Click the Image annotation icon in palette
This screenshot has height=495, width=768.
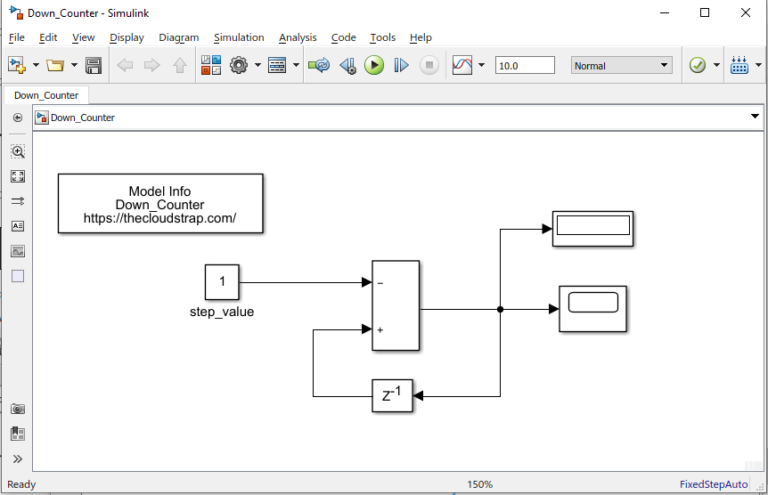(18, 251)
